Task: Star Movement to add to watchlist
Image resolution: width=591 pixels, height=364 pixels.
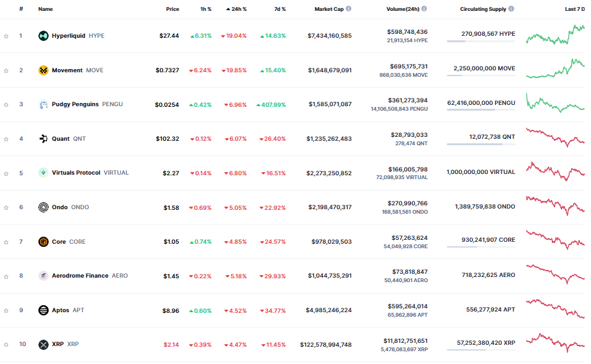Action: (6, 71)
